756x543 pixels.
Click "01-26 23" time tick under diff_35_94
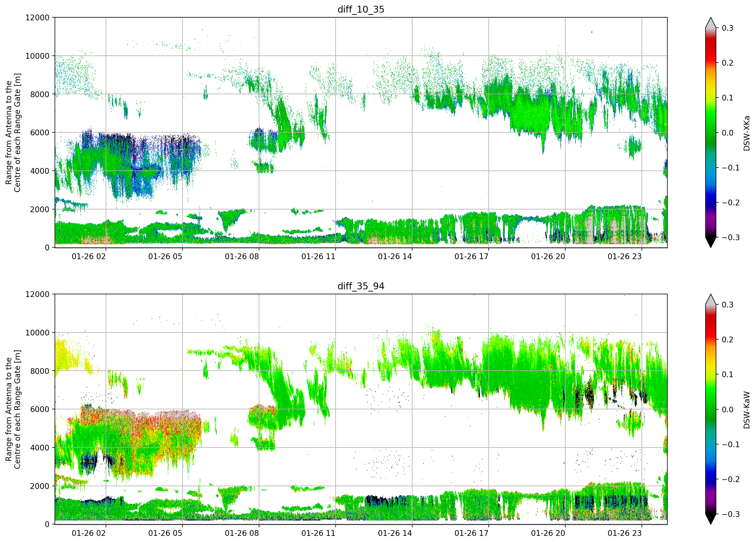pyautogui.click(x=625, y=533)
